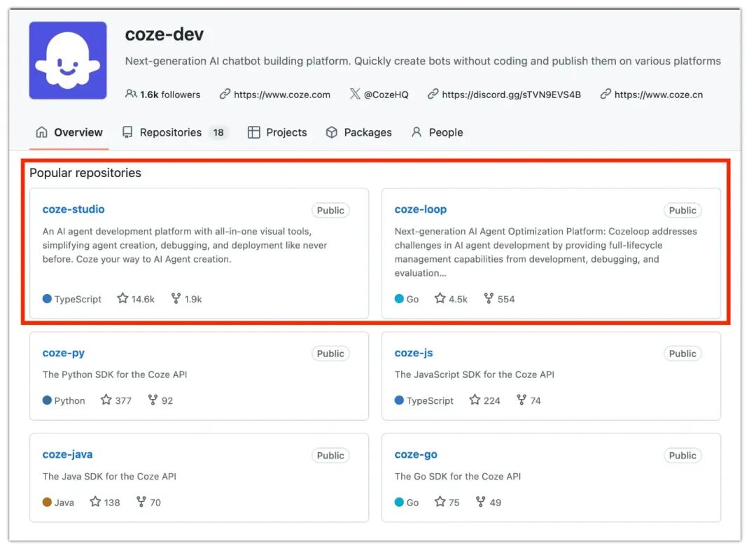Click the fork icon on coze-js

[521, 400]
